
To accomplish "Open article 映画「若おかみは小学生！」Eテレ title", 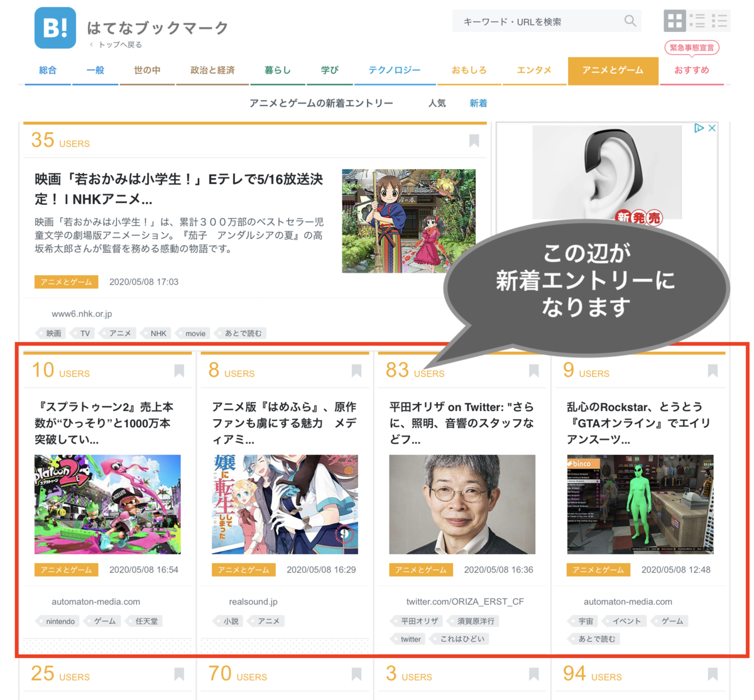I will 179,189.
